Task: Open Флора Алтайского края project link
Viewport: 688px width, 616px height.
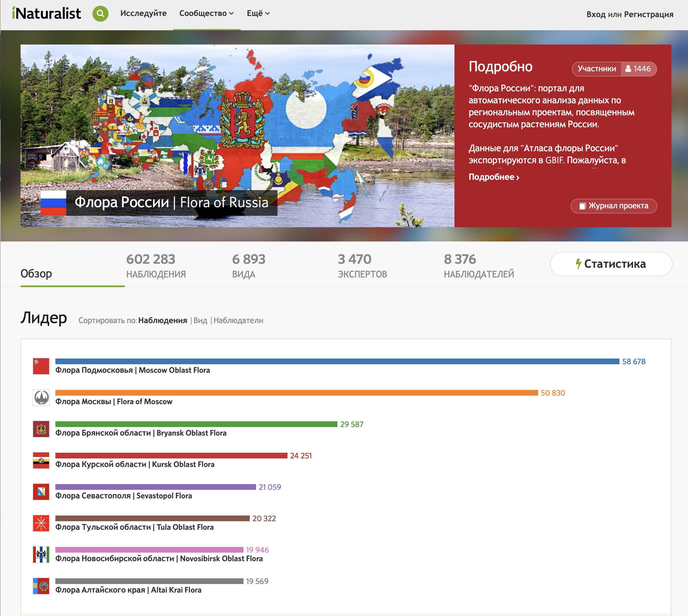Action: tap(128, 590)
